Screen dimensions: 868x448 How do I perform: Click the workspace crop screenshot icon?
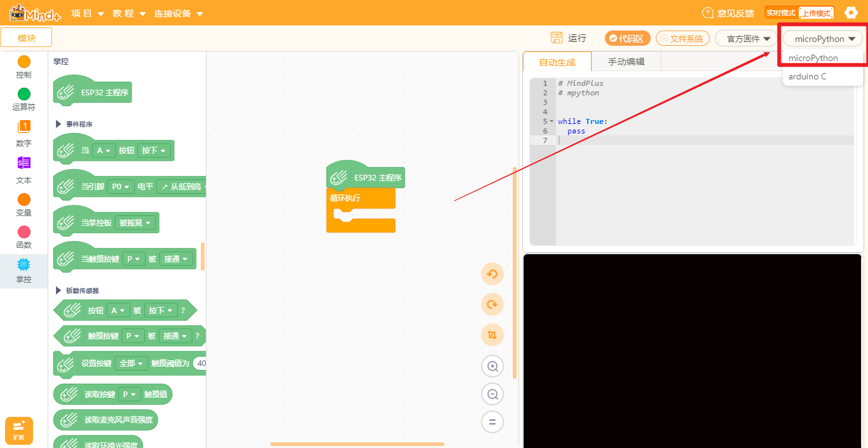click(492, 335)
